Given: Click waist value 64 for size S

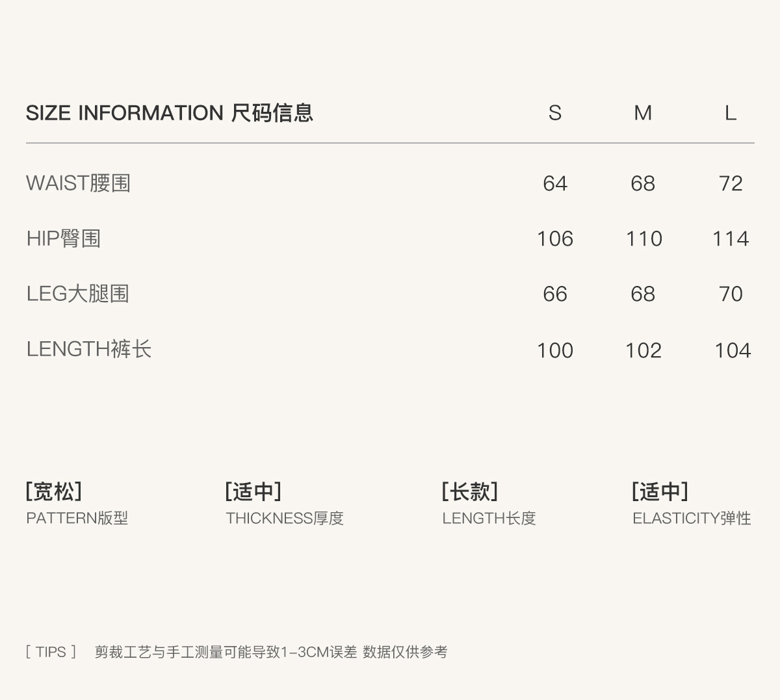Looking at the screenshot, I should [554, 183].
